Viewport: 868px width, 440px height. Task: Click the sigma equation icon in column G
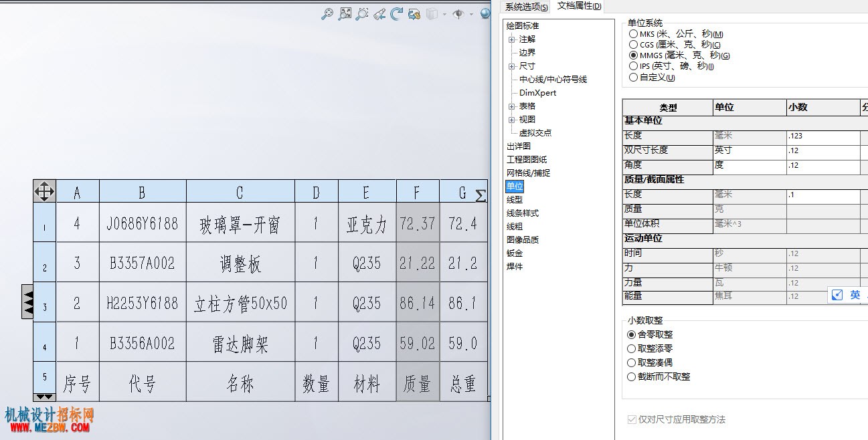click(x=481, y=195)
